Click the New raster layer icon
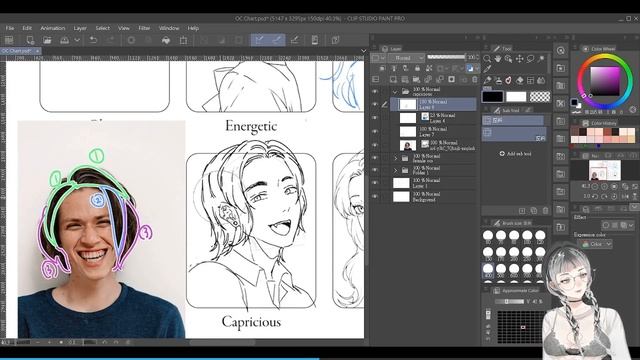The height and width of the screenshot is (360, 640). point(393,80)
